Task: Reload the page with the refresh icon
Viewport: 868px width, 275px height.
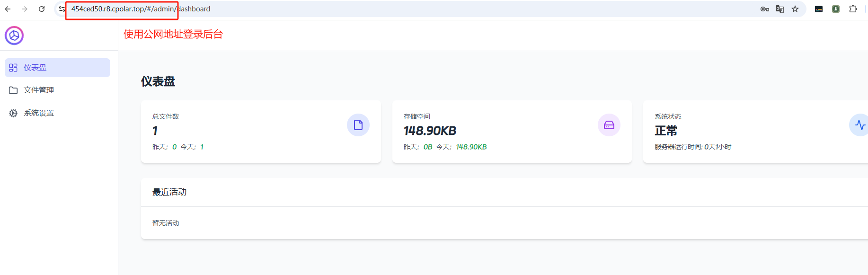Action: tap(42, 9)
